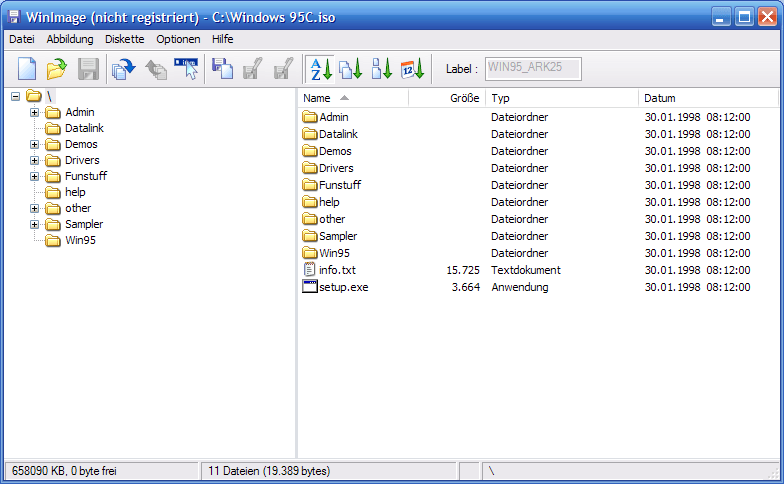Collapse the root tree node
This screenshot has width=784, height=484.
click(16, 96)
